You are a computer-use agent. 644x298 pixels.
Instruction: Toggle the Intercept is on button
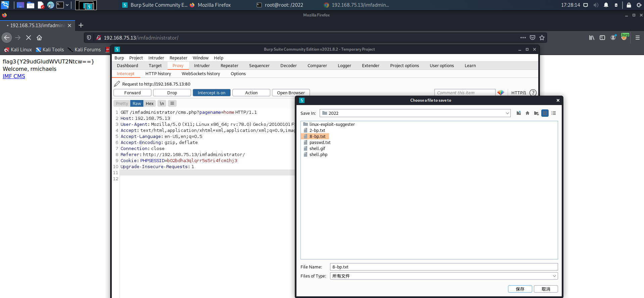[x=212, y=93]
